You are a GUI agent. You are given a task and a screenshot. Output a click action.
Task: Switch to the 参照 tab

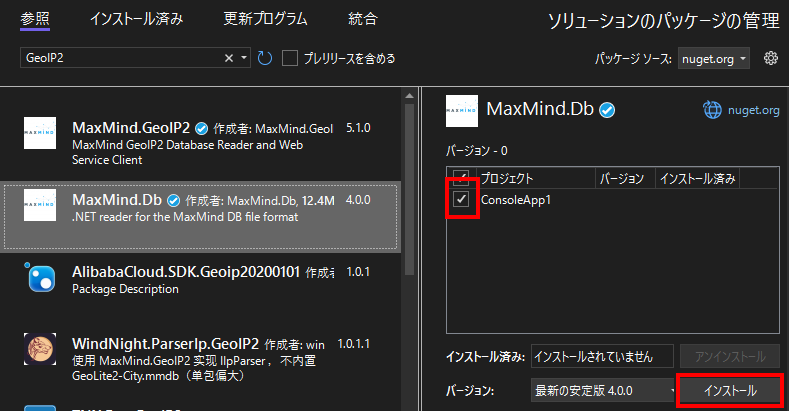(x=35, y=20)
